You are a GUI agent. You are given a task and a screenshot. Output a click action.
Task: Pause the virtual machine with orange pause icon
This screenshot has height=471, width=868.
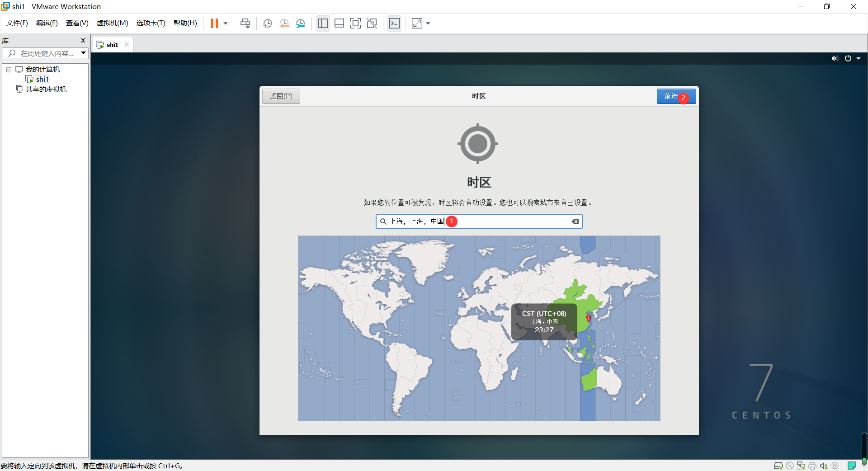pyautogui.click(x=214, y=23)
